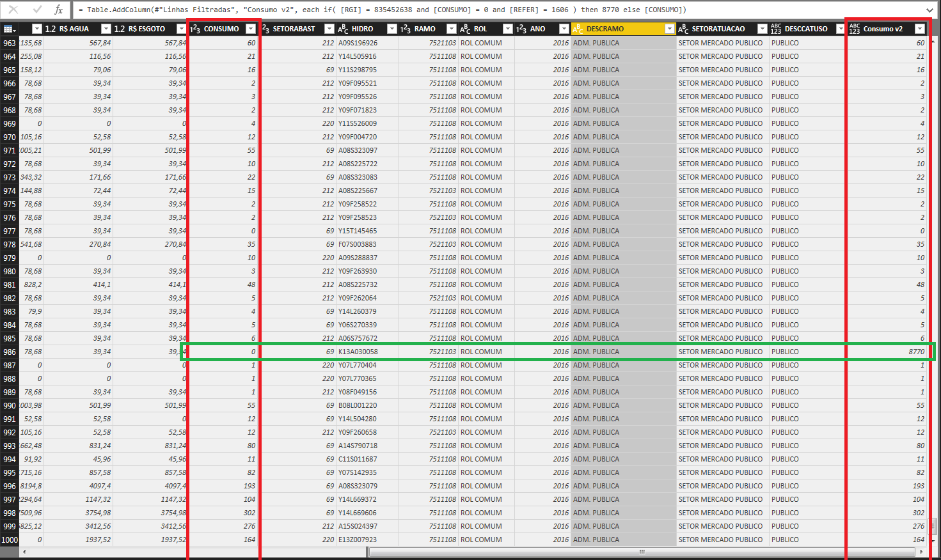Select row number 986
Viewport: 941px width, 560px height.
[x=10, y=352]
